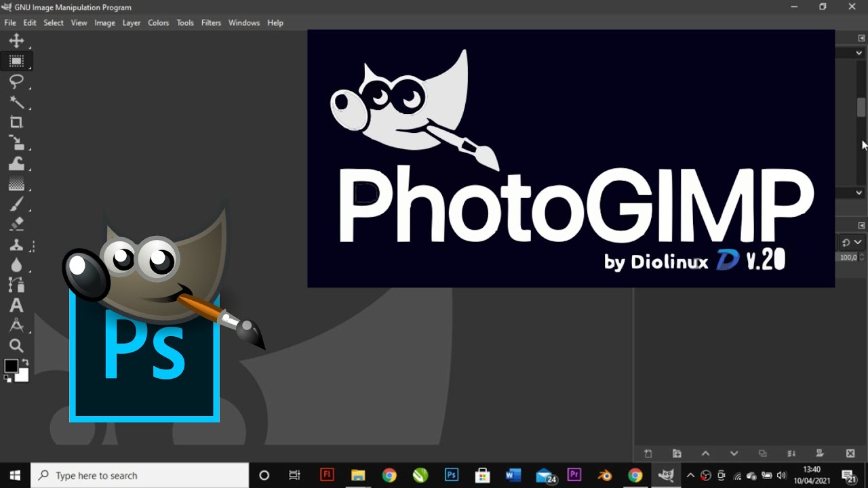Screen dimensions: 868x488
Task: Open the upper dock's tab configuration menu
Action: [862, 38]
